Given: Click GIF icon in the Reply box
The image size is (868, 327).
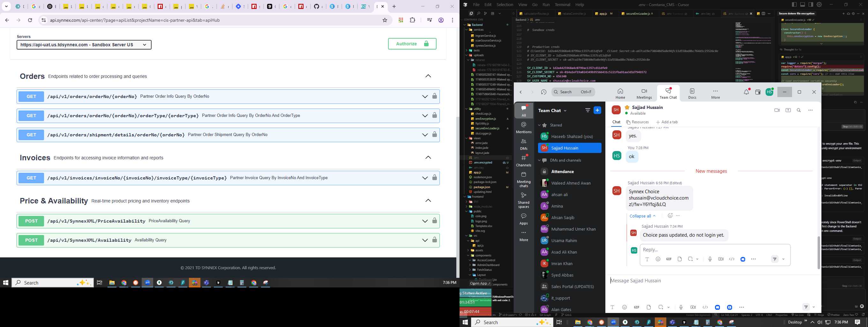Looking at the screenshot, I should click(669, 259).
